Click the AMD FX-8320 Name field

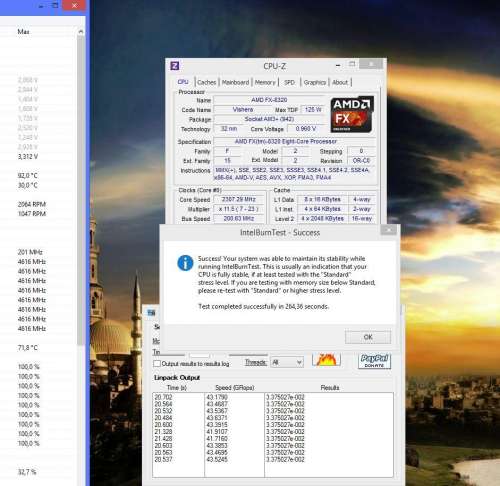pyautogui.click(x=269, y=100)
